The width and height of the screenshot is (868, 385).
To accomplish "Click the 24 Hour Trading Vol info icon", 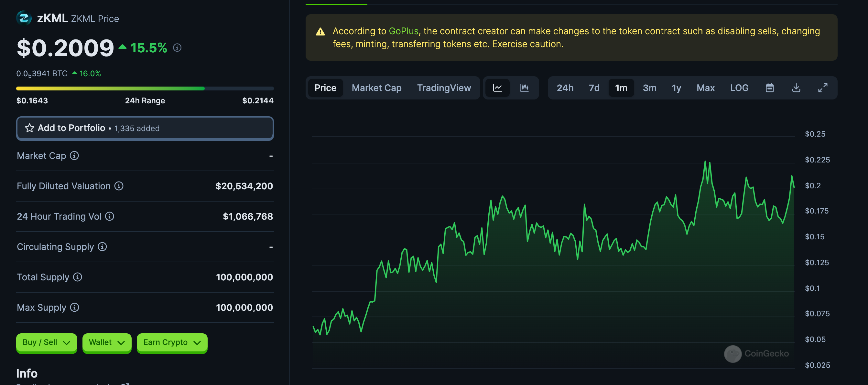I will pos(110,216).
